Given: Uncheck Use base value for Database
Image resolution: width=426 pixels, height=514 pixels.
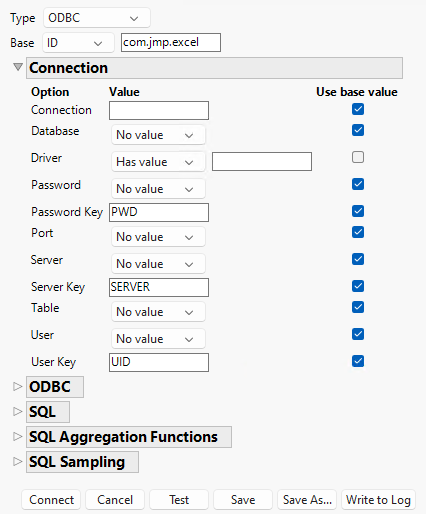Looking at the screenshot, I should pos(358,130).
